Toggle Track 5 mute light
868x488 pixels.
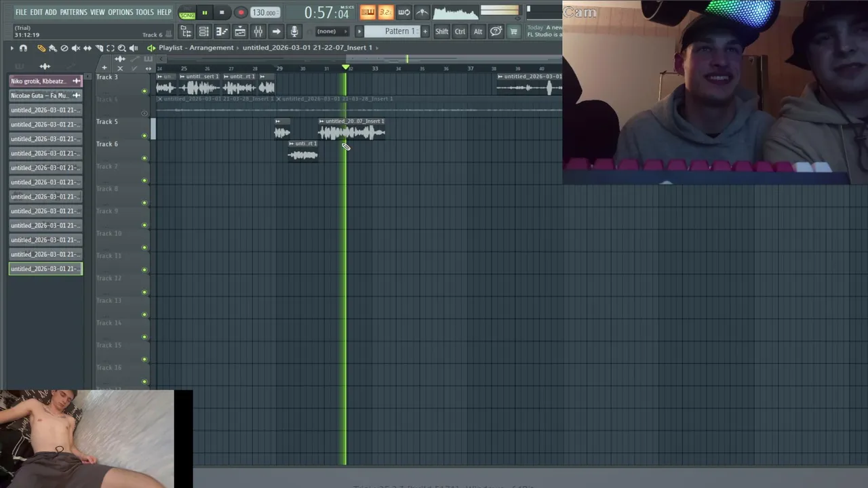point(144,136)
